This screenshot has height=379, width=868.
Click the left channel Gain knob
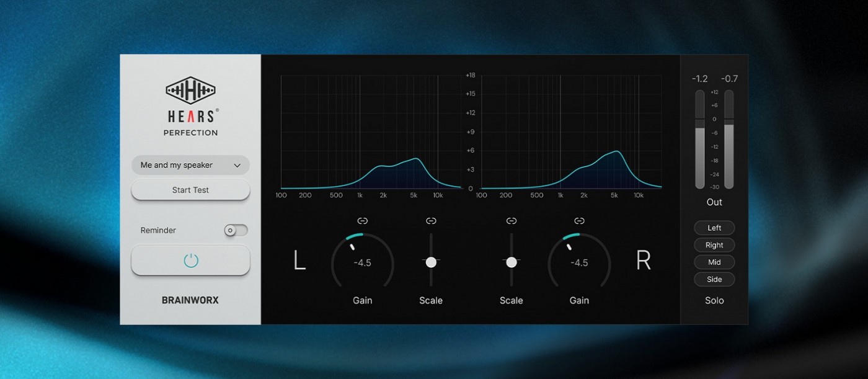click(363, 263)
